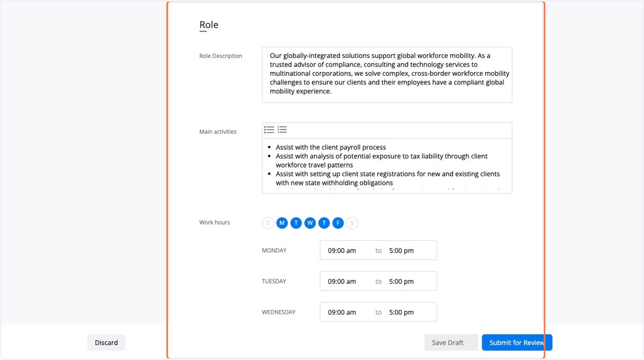
Task: Click the 'client payroll process' bullet item
Action: point(331,147)
